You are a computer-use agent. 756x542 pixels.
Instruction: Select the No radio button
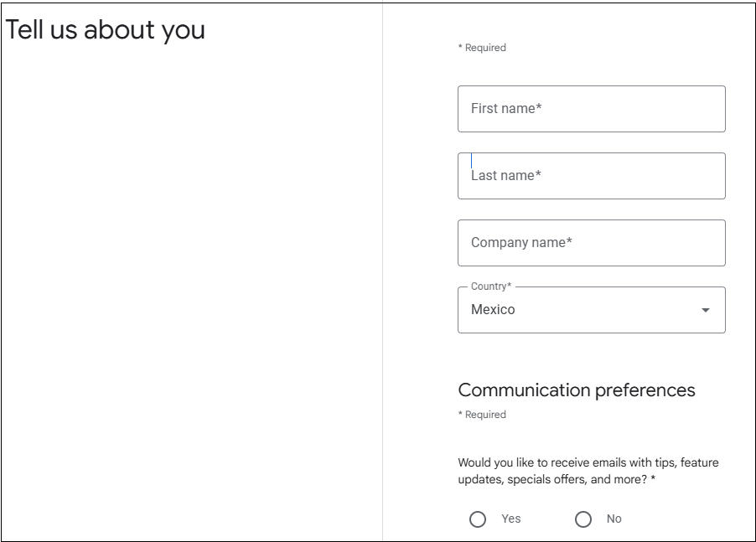pyautogui.click(x=583, y=519)
